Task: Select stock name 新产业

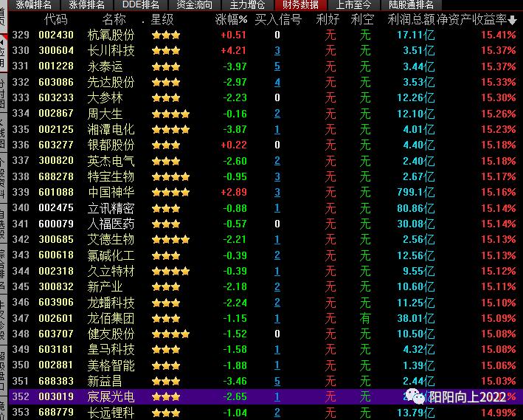Action: tap(105, 287)
